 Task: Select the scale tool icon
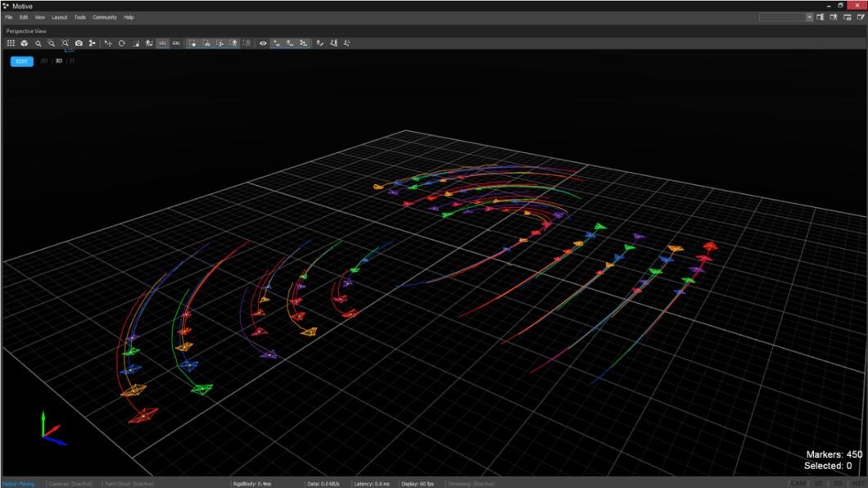pyautogui.click(x=136, y=43)
